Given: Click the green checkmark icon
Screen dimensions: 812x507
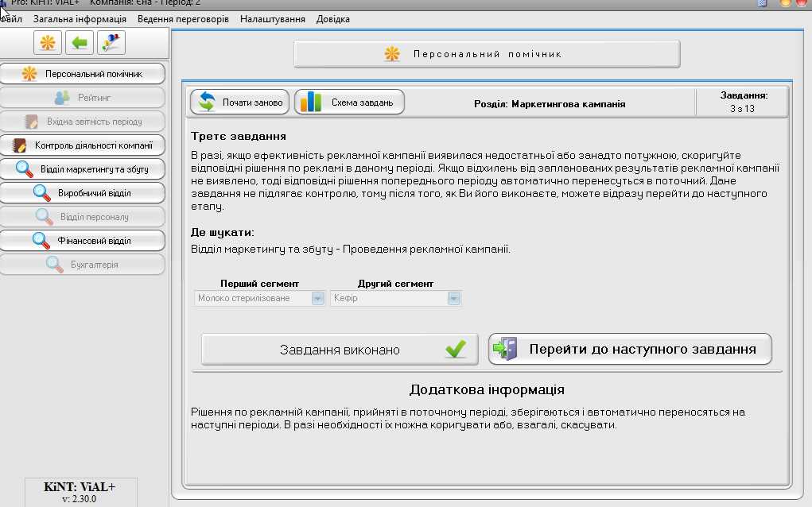Looking at the screenshot, I should pos(456,349).
